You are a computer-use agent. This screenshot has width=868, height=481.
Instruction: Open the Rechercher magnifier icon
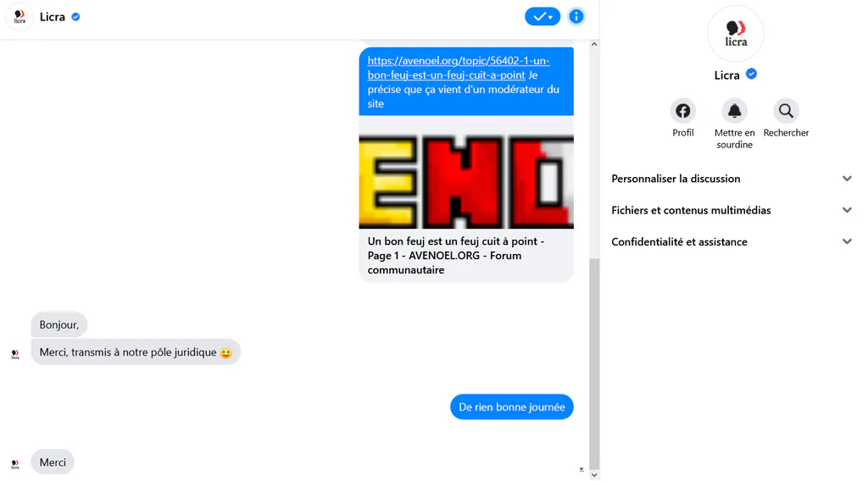786,111
